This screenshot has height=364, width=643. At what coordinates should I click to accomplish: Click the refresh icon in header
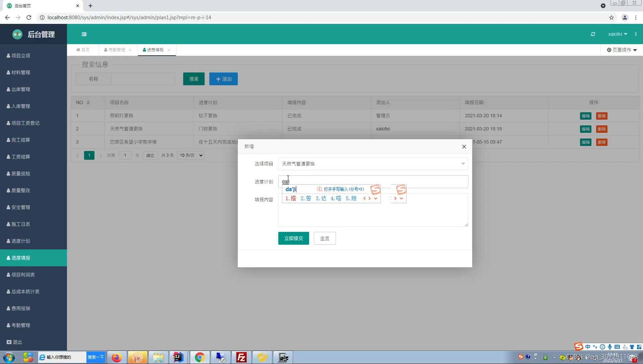pyautogui.click(x=593, y=34)
